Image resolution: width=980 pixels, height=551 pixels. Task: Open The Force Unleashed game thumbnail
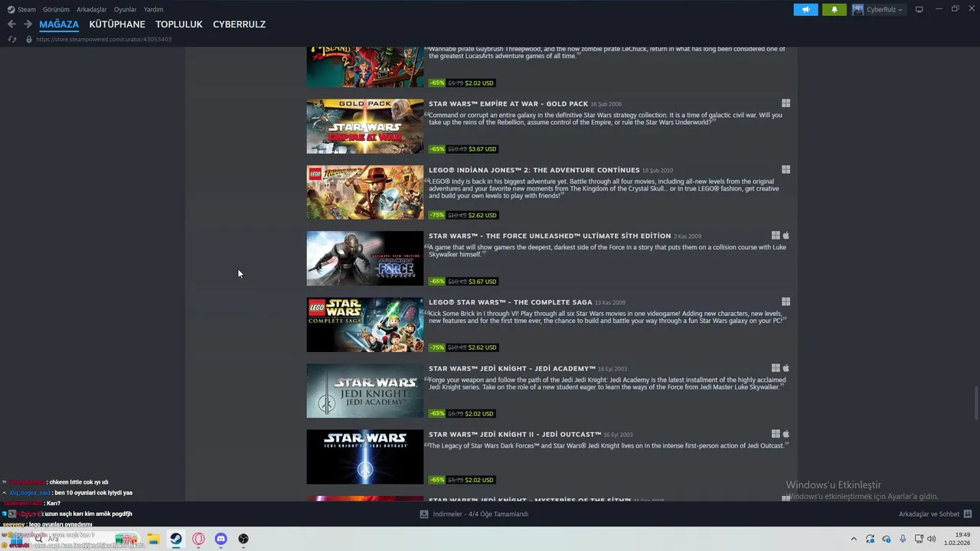pyautogui.click(x=364, y=259)
